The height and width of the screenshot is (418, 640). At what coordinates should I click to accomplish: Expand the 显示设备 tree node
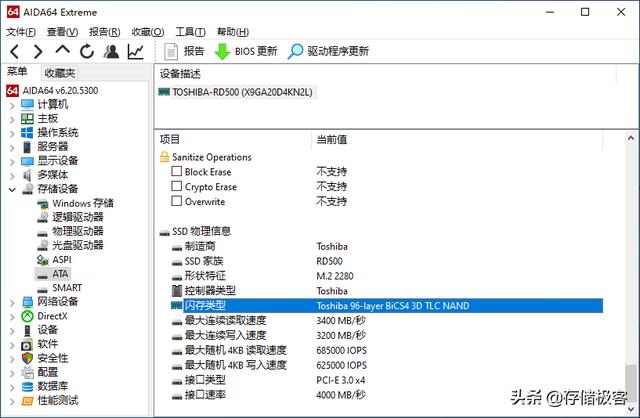click(12, 161)
